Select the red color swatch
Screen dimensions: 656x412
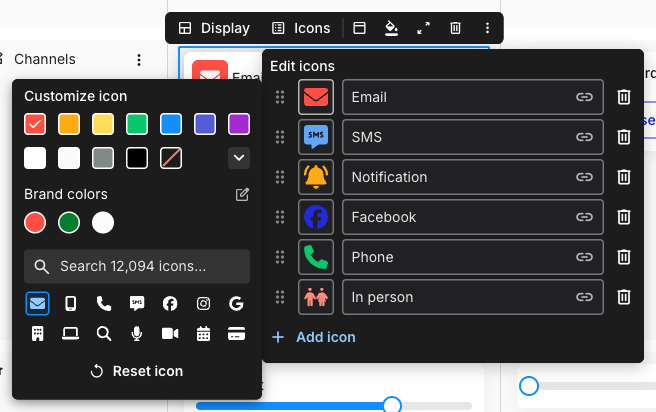pos(35,124)
